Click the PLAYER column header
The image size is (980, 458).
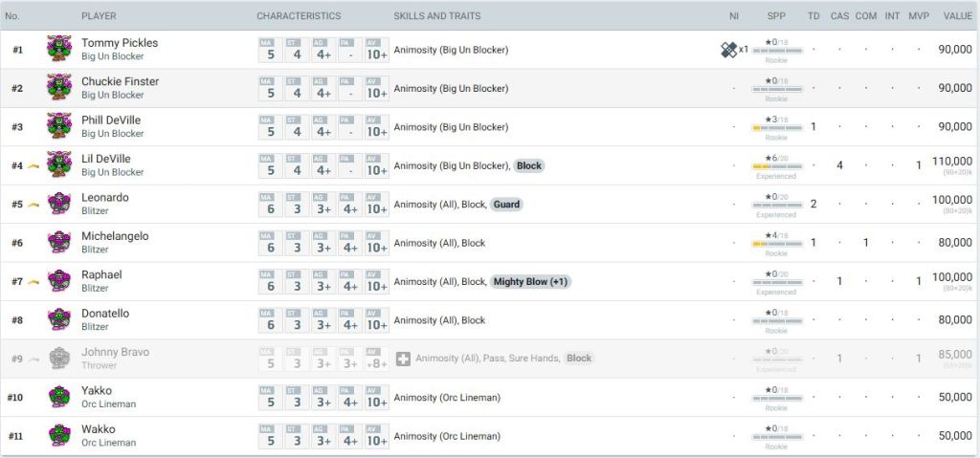[x=99, y=16]
